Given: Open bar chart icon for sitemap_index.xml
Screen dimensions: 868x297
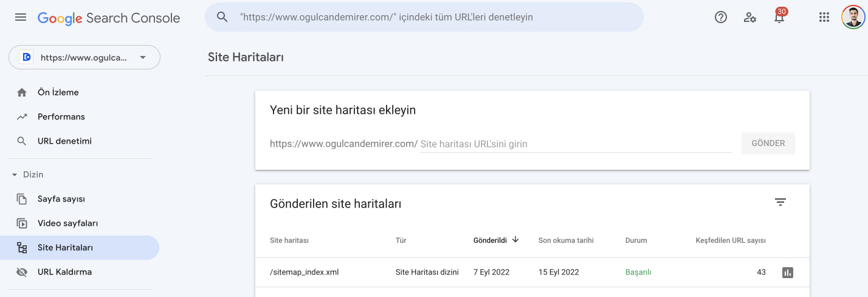Looking at the screenshot, I should [x=788, y=272].
